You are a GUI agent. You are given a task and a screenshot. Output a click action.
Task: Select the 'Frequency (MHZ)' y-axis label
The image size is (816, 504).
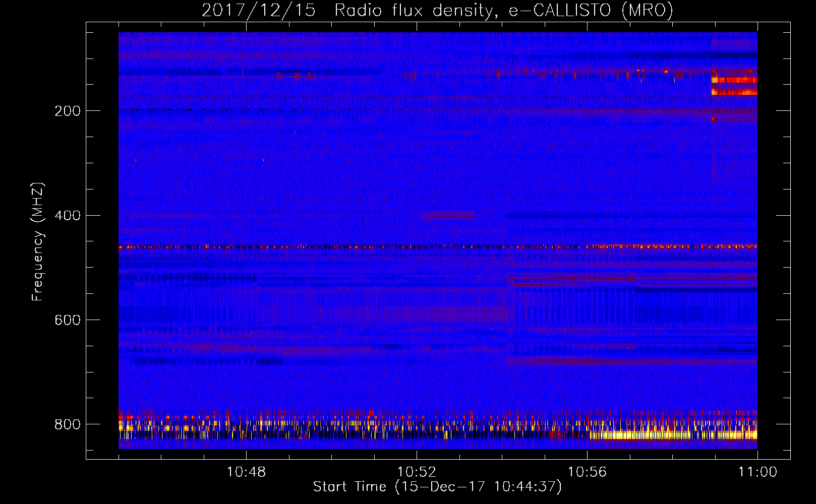click(x=37, y=241)
